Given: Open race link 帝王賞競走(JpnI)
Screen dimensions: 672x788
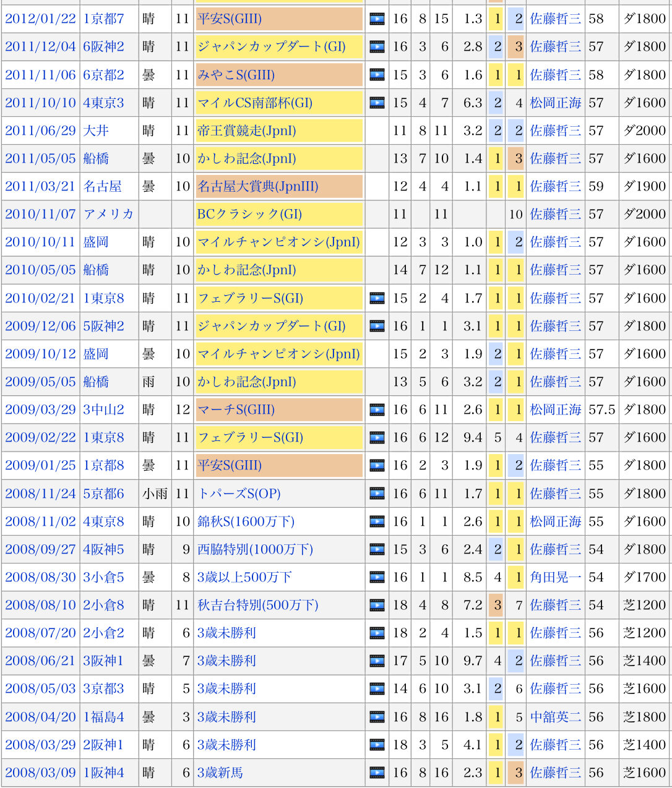Looking at the screenshot, I should click(x=246, y=131).
